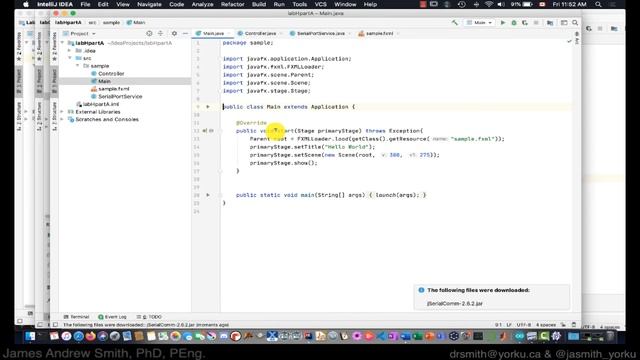Screen dimensions: 640x360
Task: Click the inspection checkmark in editor corner
Action: [x=569, y=42]
